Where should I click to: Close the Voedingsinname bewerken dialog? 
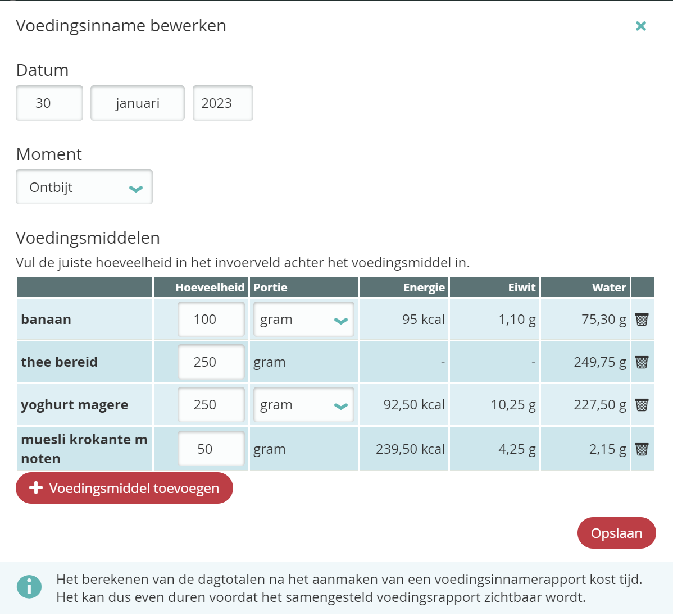point(640,26)
